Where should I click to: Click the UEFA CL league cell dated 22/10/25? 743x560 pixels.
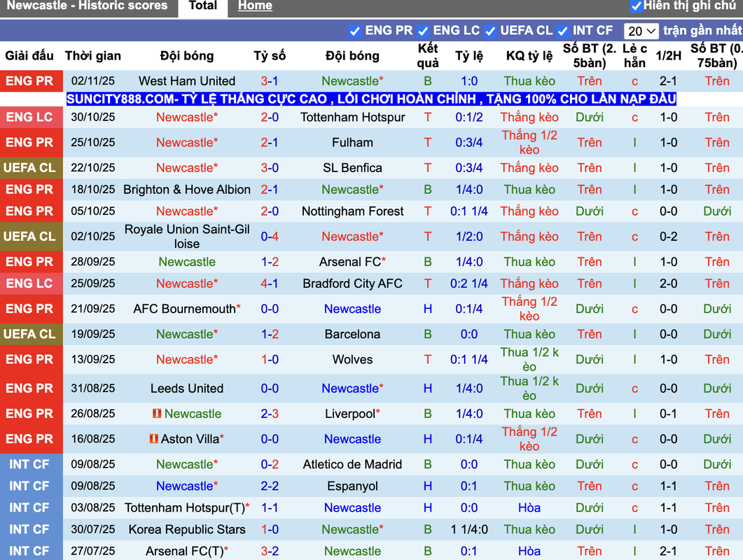point(32,168)
